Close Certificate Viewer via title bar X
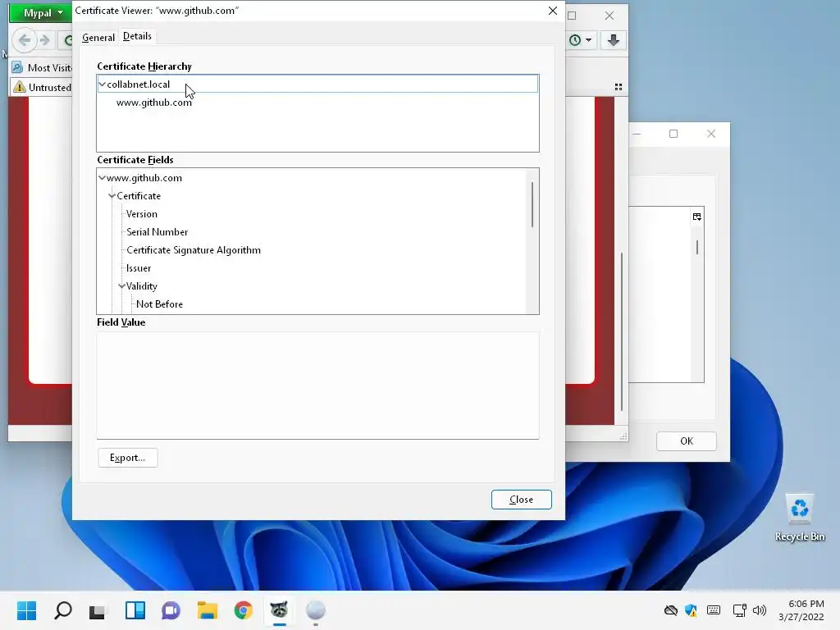Viewport: 840px width, 630px height. click(x=553, y=11)
